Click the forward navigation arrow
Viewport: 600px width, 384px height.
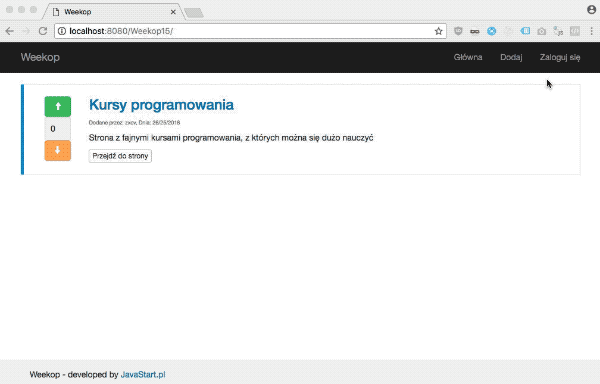26,31
